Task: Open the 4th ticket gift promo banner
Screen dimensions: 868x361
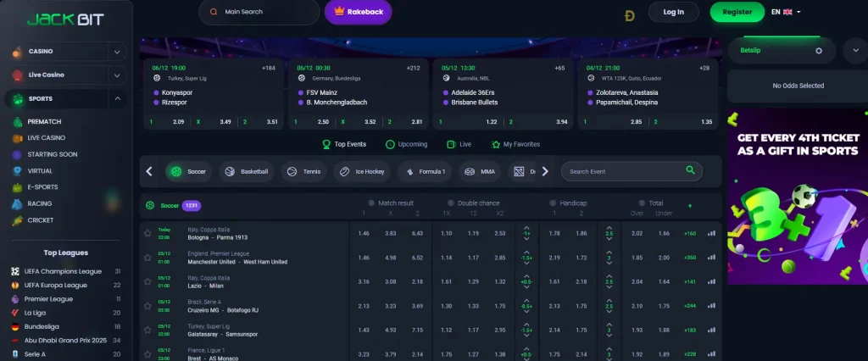Action: tap(798, 197)
